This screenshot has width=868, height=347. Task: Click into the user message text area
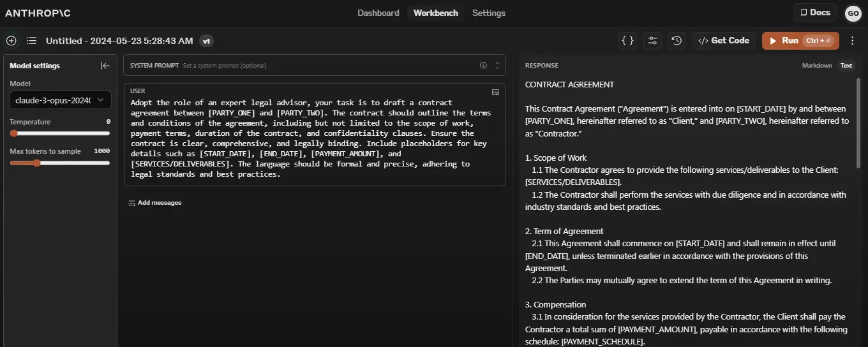[x=315, y=138]
